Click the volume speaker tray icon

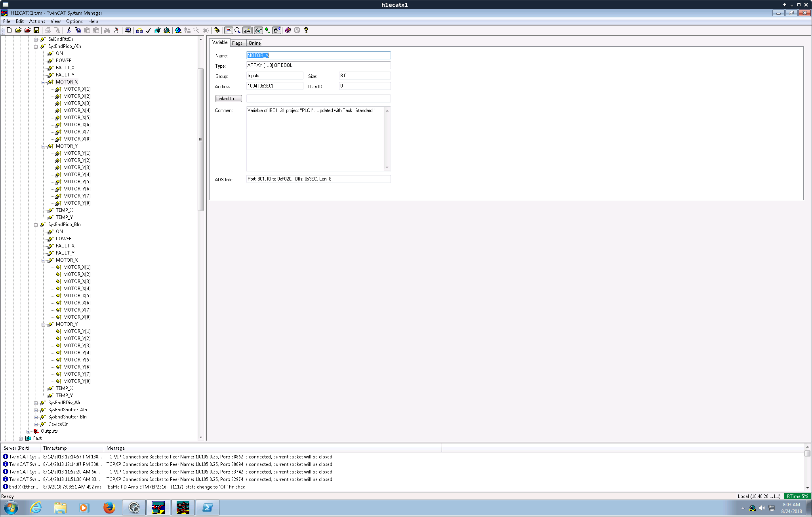coord(762,508)
